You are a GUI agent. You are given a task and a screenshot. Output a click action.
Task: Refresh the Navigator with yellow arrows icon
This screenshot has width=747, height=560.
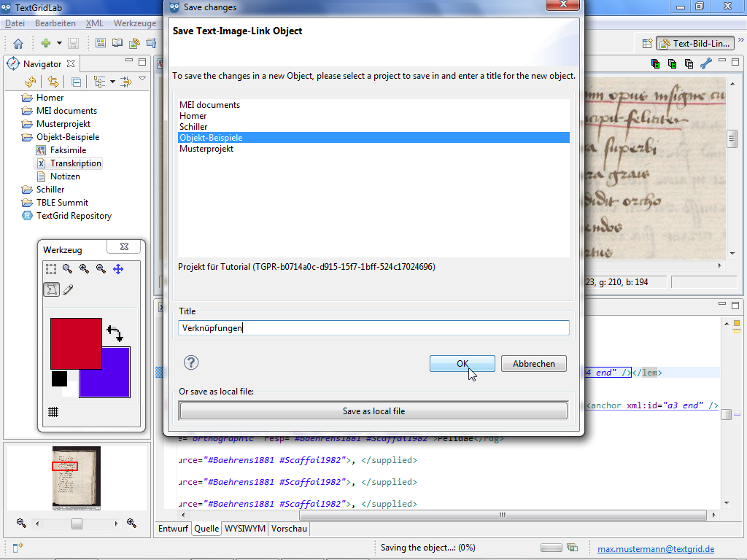tap(31, 82)
